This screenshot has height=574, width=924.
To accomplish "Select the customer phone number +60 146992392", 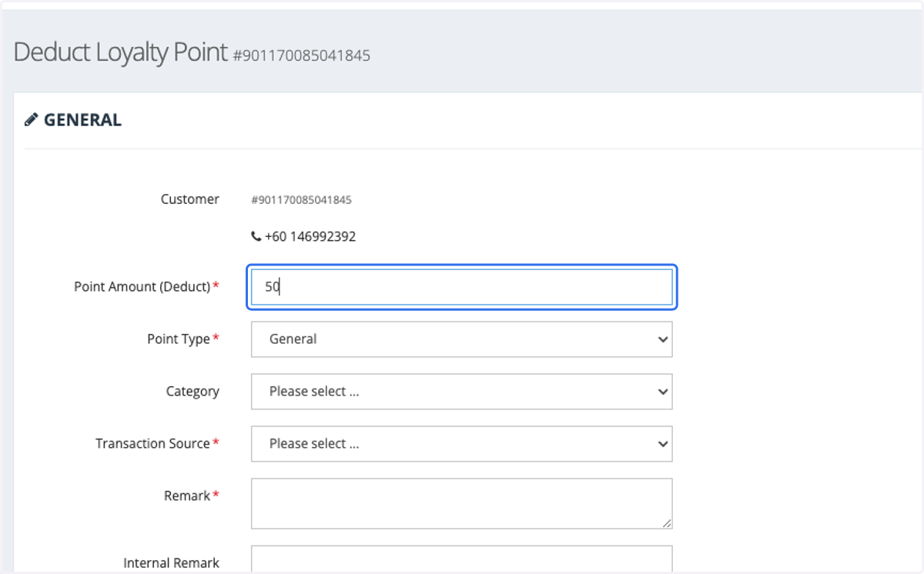I will [310, 237].
